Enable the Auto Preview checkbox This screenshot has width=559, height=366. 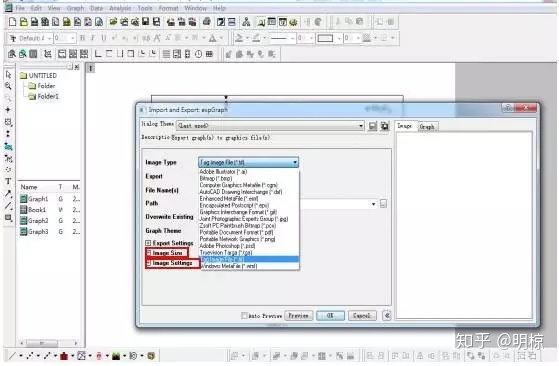click(244, 315)
